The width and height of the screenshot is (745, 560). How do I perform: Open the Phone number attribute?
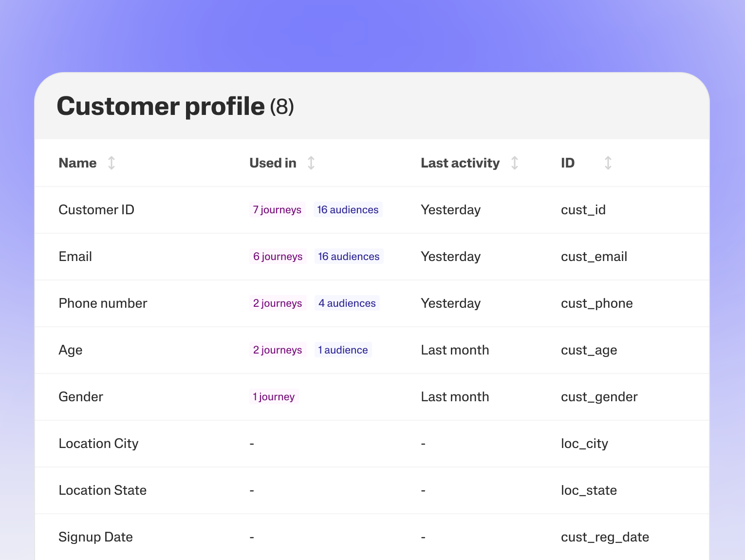(x=103, y=303)
